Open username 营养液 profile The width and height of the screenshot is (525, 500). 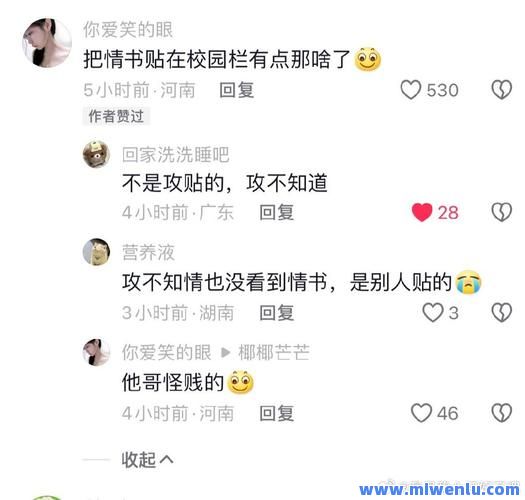[x=148, y=252]
